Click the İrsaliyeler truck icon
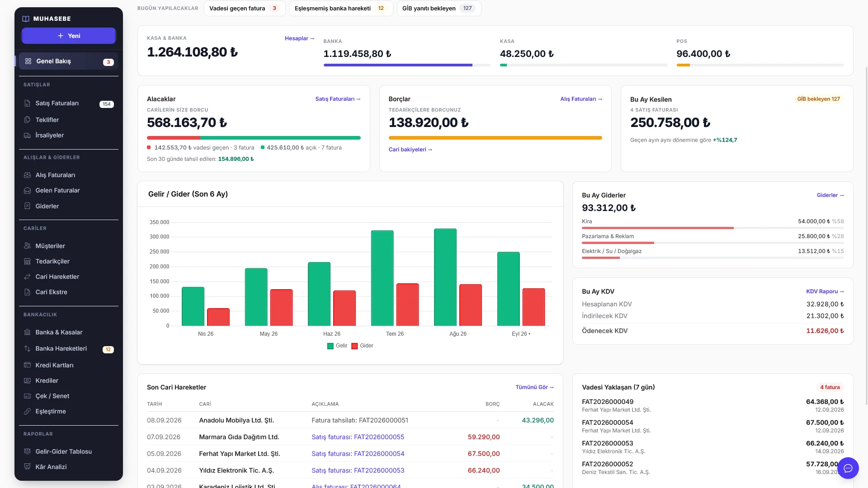868x488 pixels. tap(27, 135)
